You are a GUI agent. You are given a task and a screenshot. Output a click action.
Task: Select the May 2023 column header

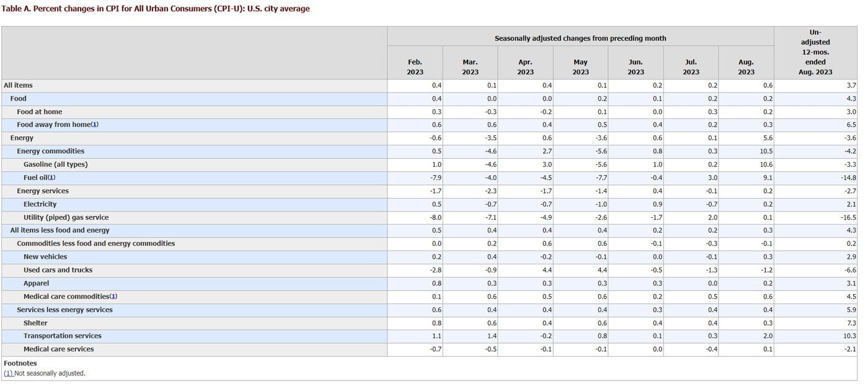tap(580, 67)
